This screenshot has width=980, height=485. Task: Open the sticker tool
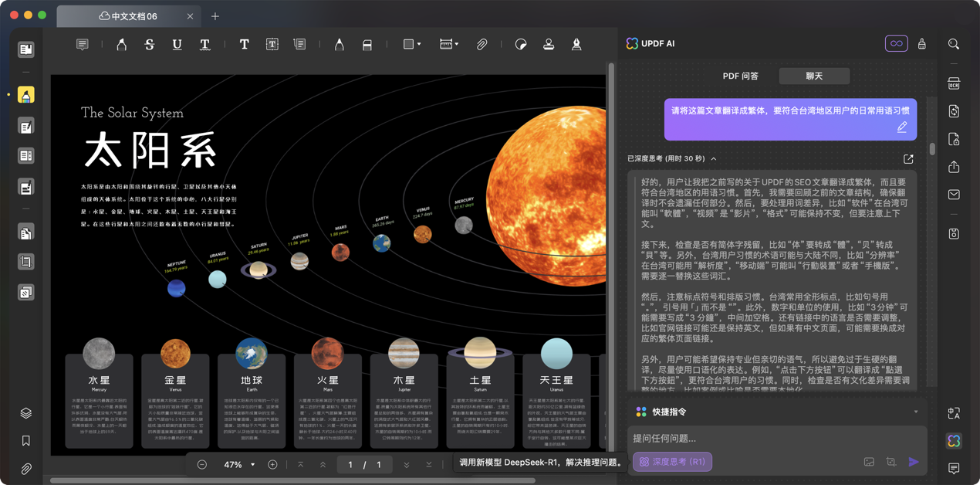pyautogui.click(x=521, y=45)
